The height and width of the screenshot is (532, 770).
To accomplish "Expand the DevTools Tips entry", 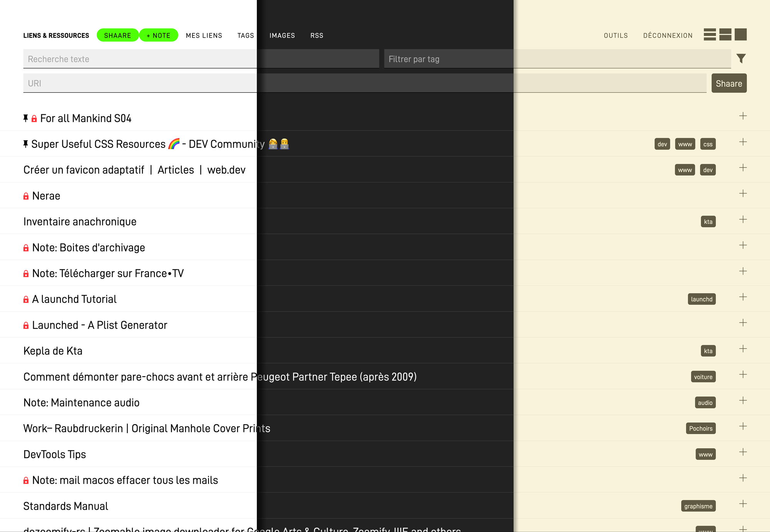I will (x=743, y=452).
